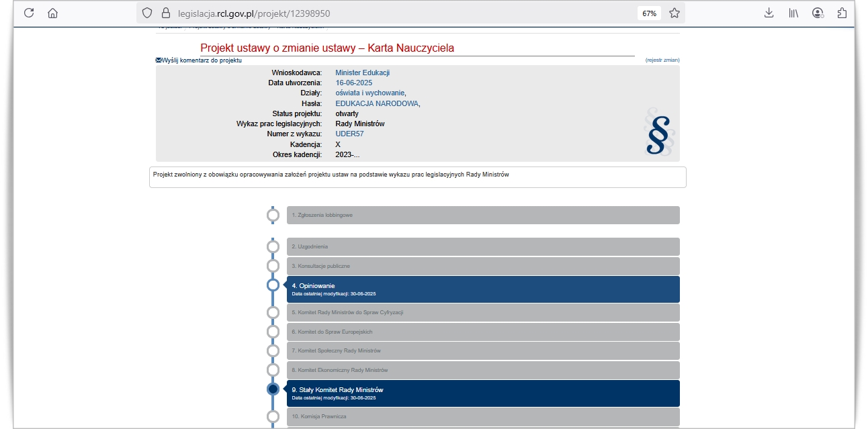Open the oświata i wychowanie category link
The image size is (868, 429).
[x=370, y=93]
